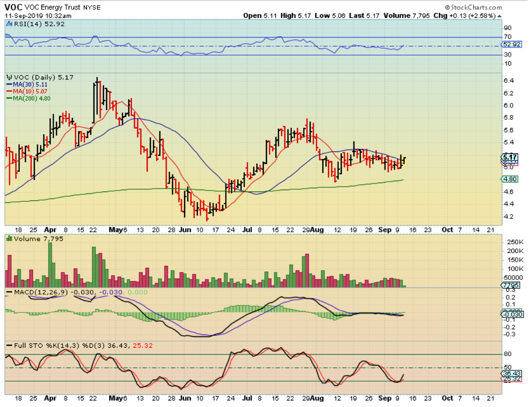The width and height of the screenshot is (532, 407).
Task: Select the green MA(200) legend entry
Action: (33, 98)
